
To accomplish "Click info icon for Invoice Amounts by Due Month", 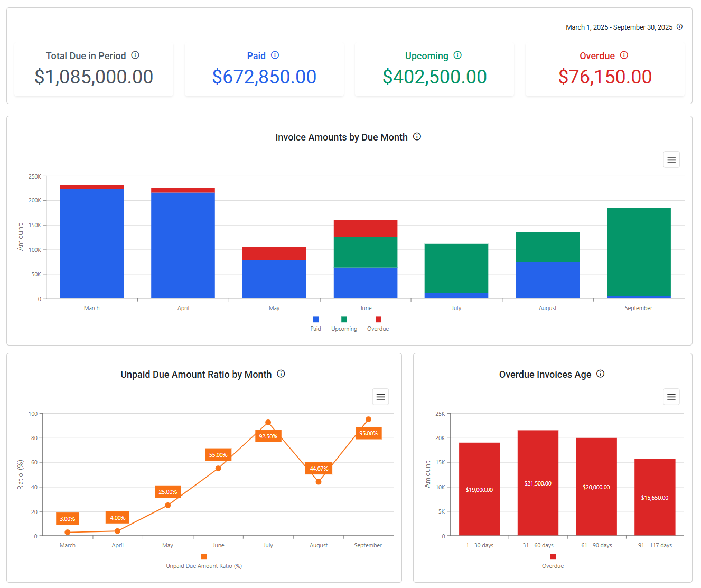I will point(417,137).
